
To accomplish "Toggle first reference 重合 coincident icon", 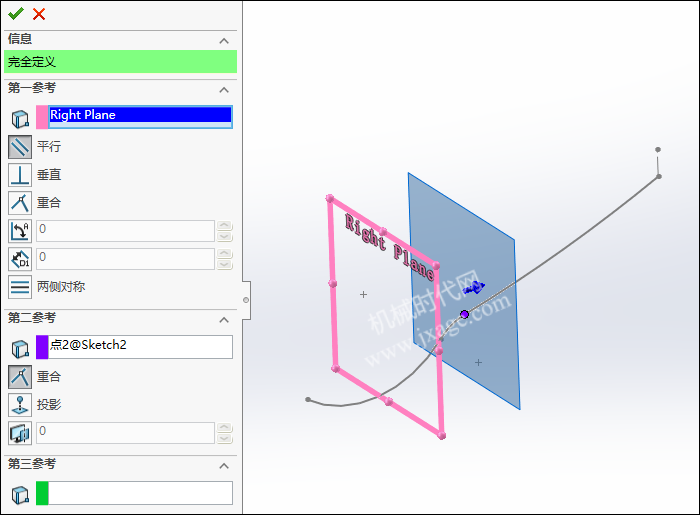I will coord(20,203).
